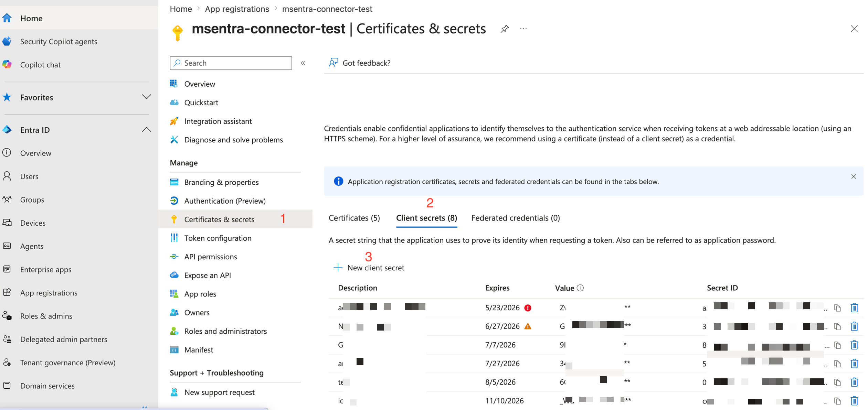Image resolution: width=868 pixels, height=410 pixels.
Task: Delete the secret expiring 6/27/2026
Action: click(x=854, y=326)
